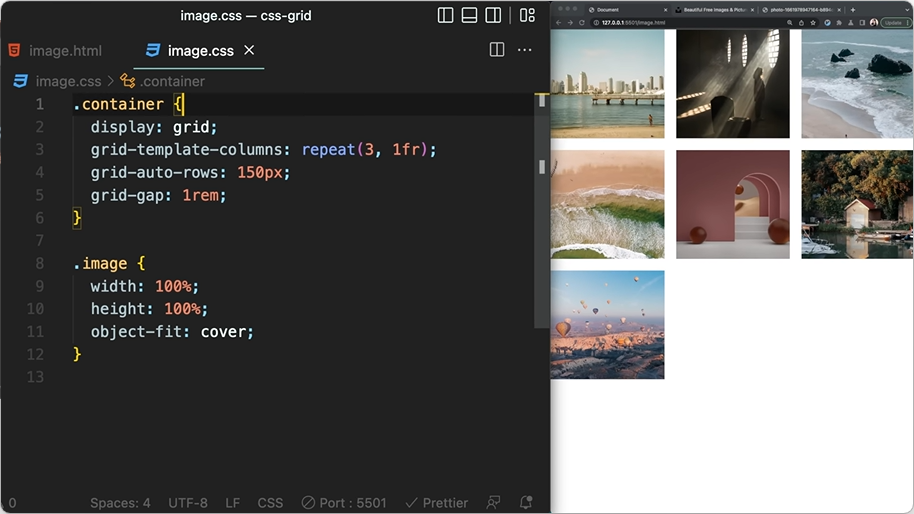Change the UTF-8 file encoding
The image size is (914, 514).
coord(188,502)
